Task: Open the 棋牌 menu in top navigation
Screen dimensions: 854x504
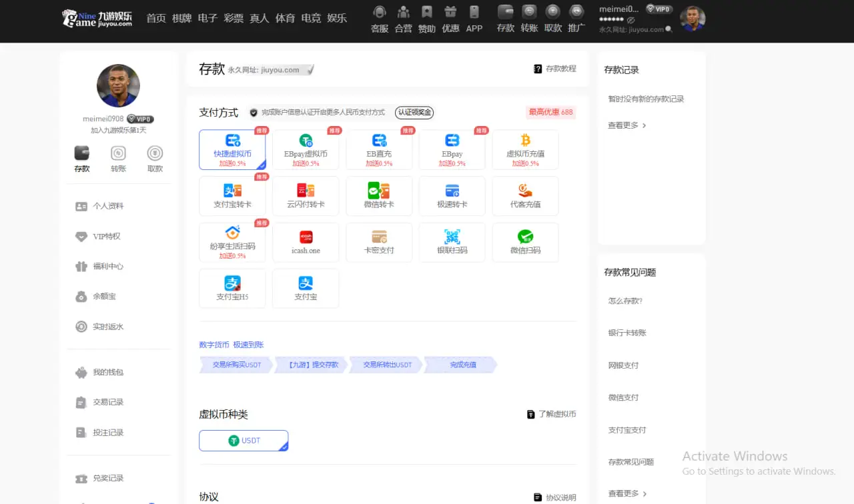Action: click(181, 18)
